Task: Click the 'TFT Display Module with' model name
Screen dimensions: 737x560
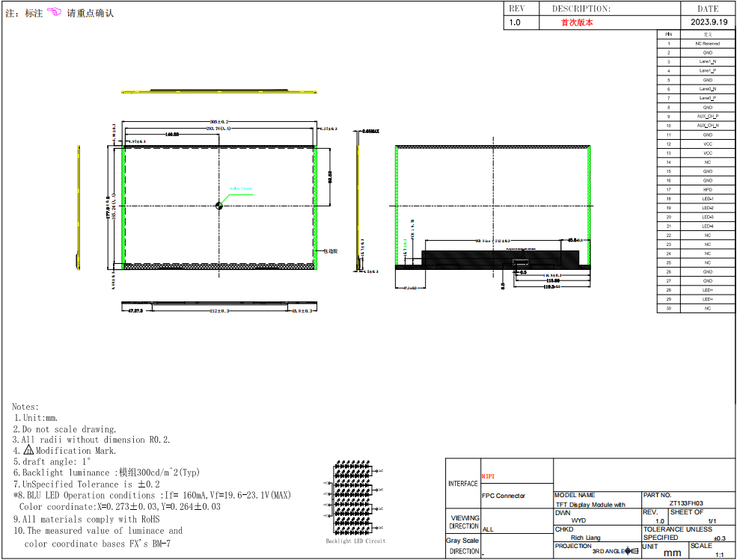Action: 590,505
